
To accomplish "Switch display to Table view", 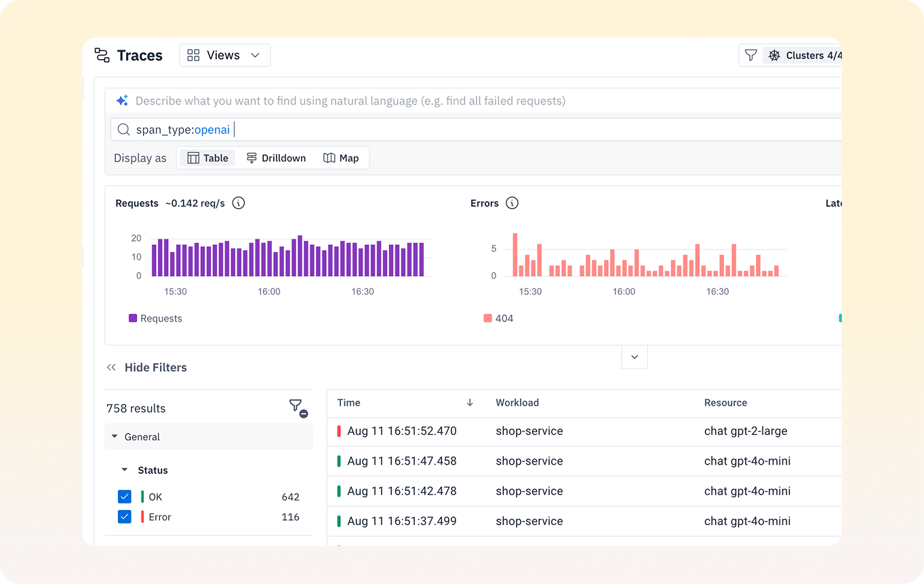I will [x=207, y=158].
